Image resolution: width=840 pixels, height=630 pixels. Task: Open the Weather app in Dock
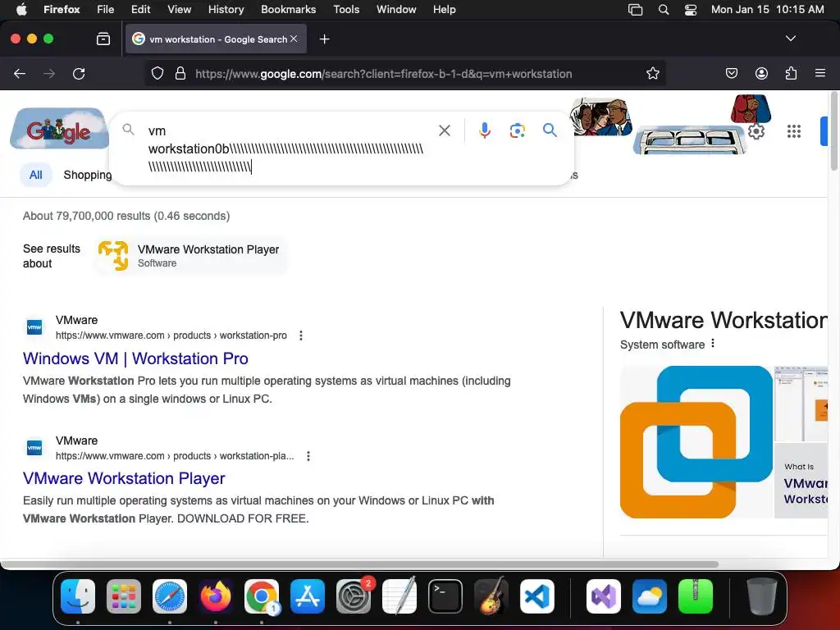650,596
